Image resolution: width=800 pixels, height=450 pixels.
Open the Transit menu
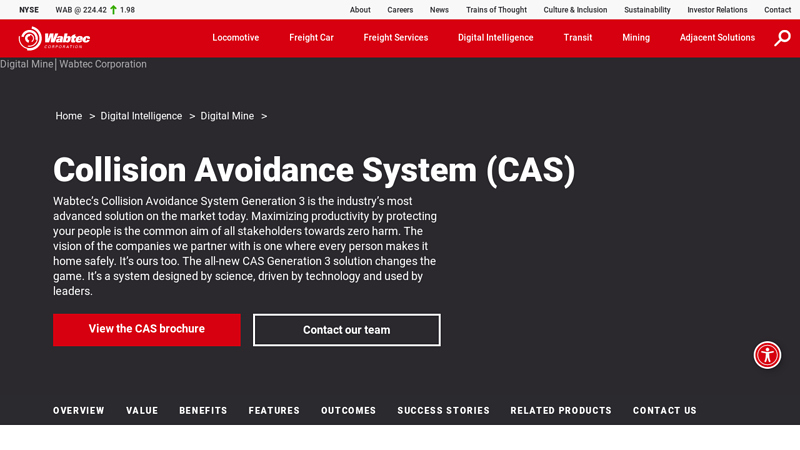click(578, 38)
